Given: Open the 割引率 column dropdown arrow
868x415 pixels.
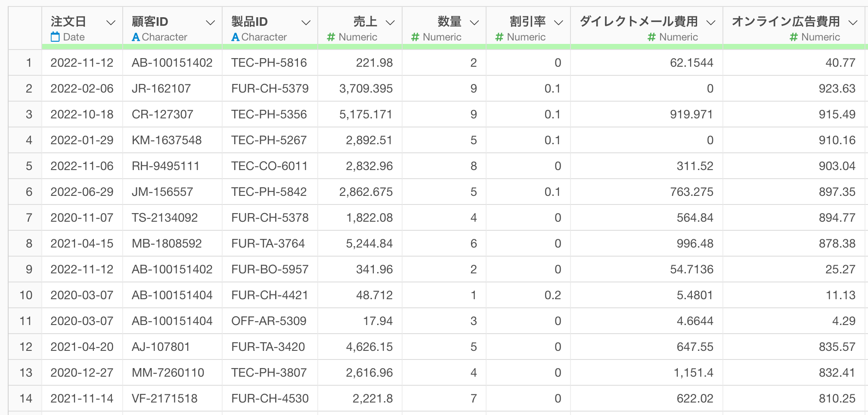Looking at the screenshot, I should (558, 22).
